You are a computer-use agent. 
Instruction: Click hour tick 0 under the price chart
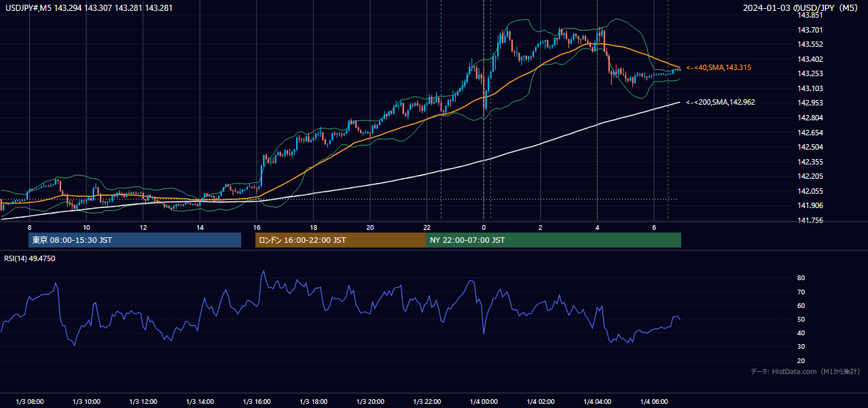click(484, 227)
